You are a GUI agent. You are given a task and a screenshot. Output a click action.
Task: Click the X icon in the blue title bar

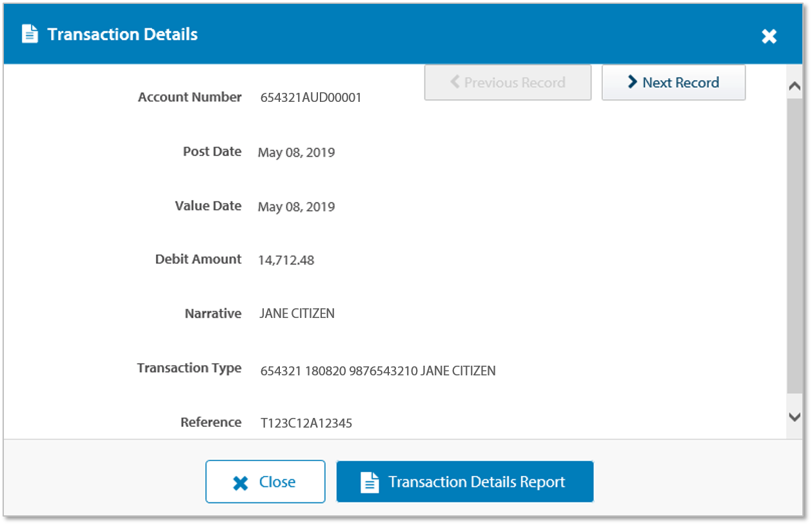[x=769, y=36]
